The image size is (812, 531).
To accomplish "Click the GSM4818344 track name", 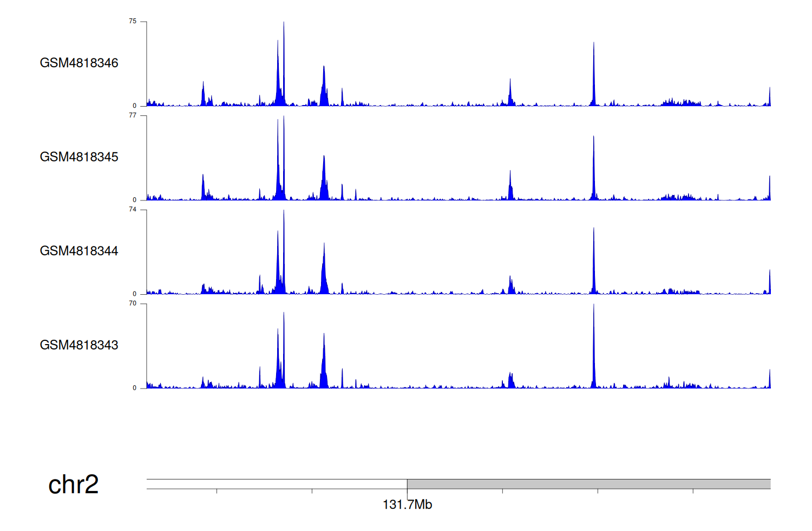I will [x=79, y=251].
